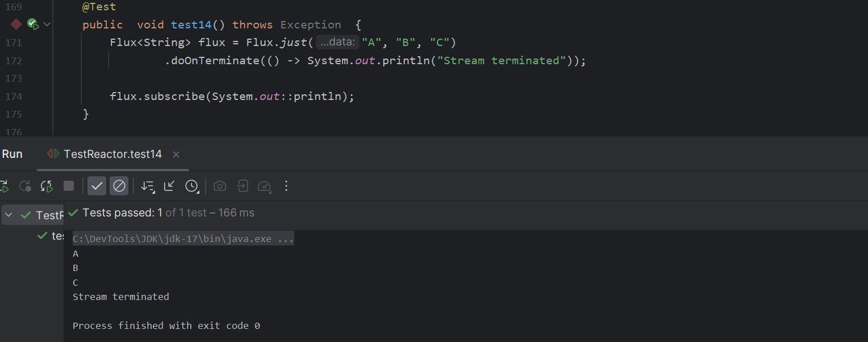Viewport: 868px width, 342px height.
Task: Click console output line 'B'
Action: click(x=76, y=268)
